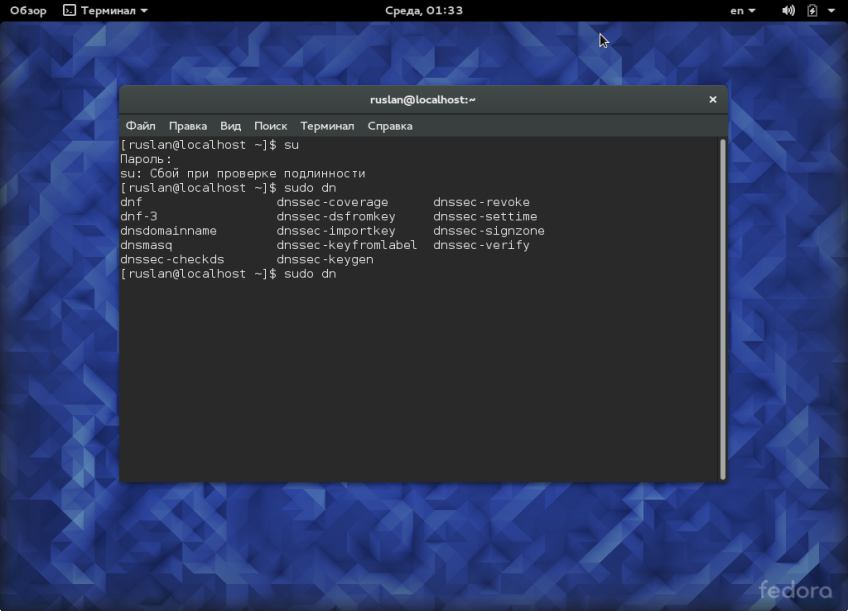
Task: Click the text 'dnssec-settime'
Action: [x=485, y=216]
